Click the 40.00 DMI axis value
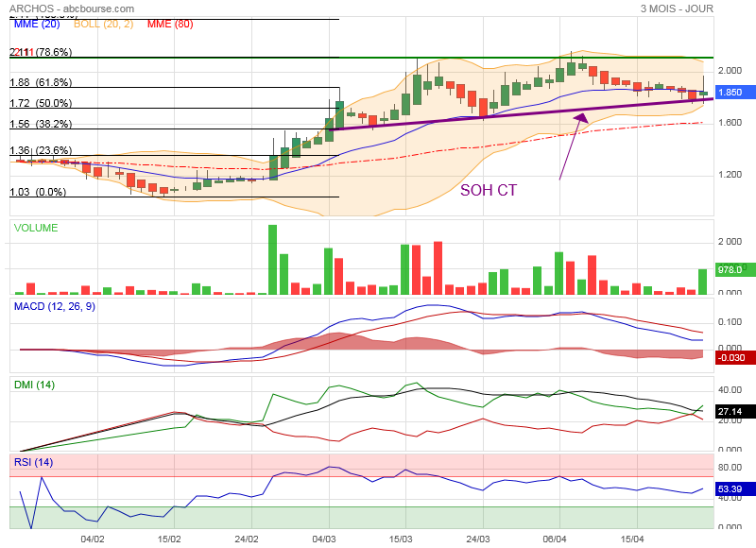 coord(730,389)
